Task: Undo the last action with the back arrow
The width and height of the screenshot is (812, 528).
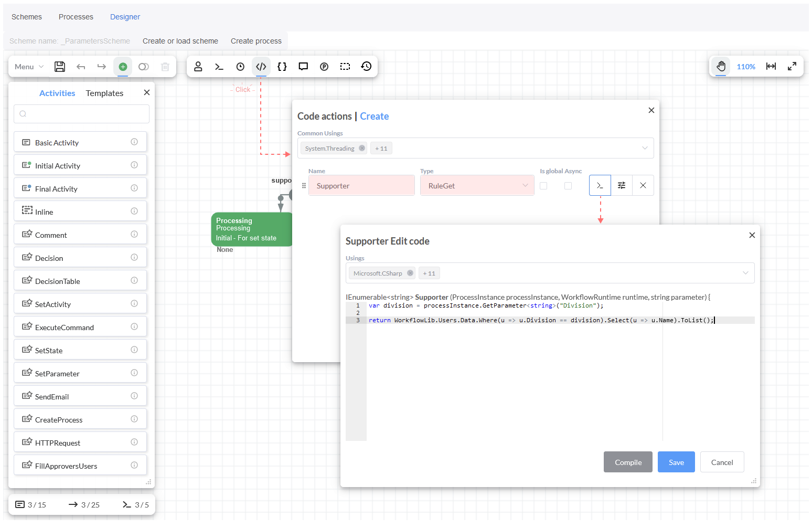Action: pos(81,67)
